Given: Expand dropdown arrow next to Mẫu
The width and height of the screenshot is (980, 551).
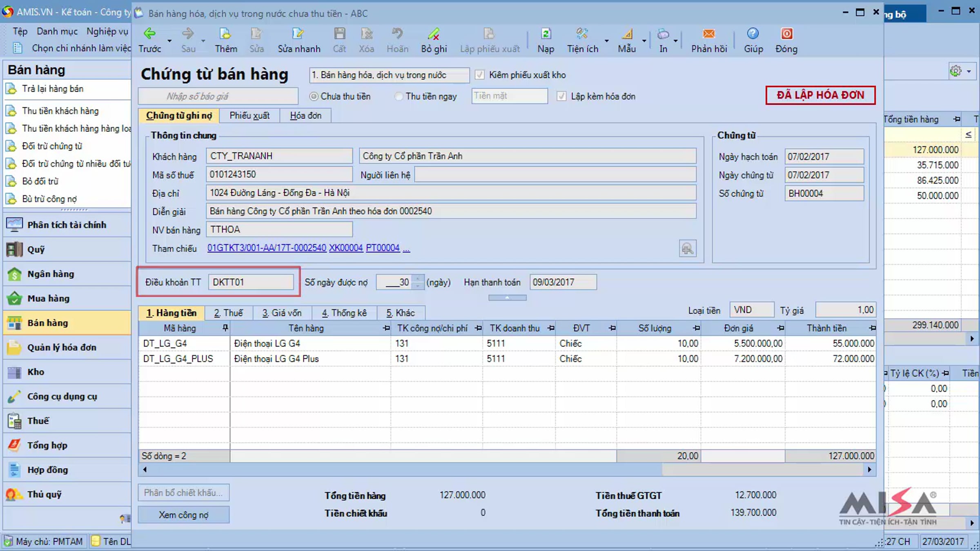Looking at the screenshot, I should pos(644,41).
